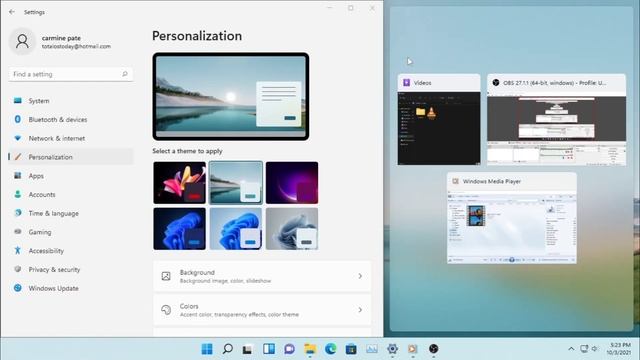This screenshot has width=640, height=360.
Task: Click the search magnifier in Find a setting
Action: pos(125,74)
